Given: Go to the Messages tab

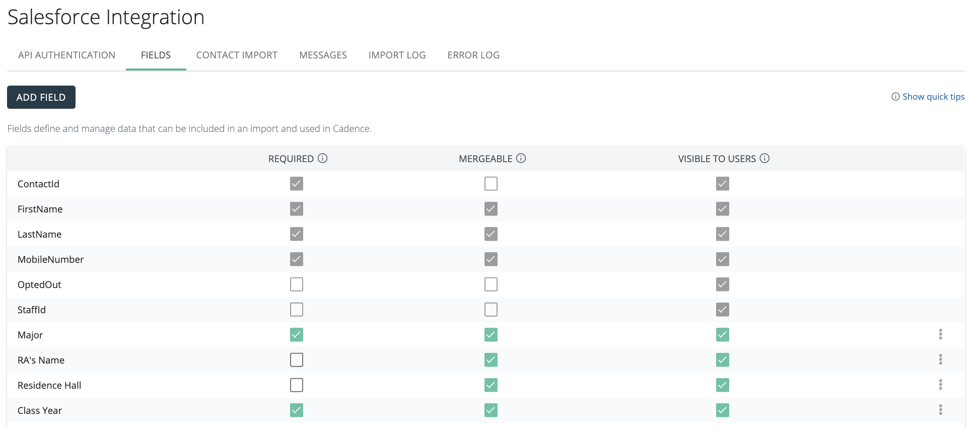Looking at the screenshot, I should point(323,55).
